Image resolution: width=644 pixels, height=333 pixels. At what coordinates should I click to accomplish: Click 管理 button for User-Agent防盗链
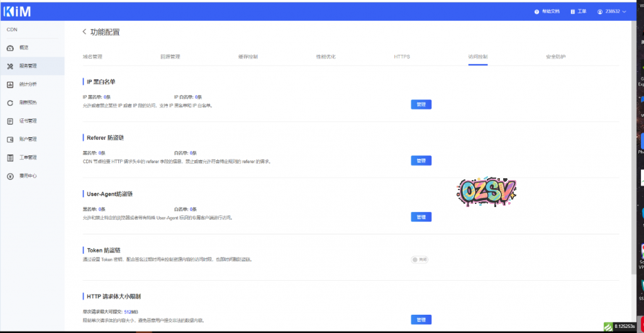(421, 217)
